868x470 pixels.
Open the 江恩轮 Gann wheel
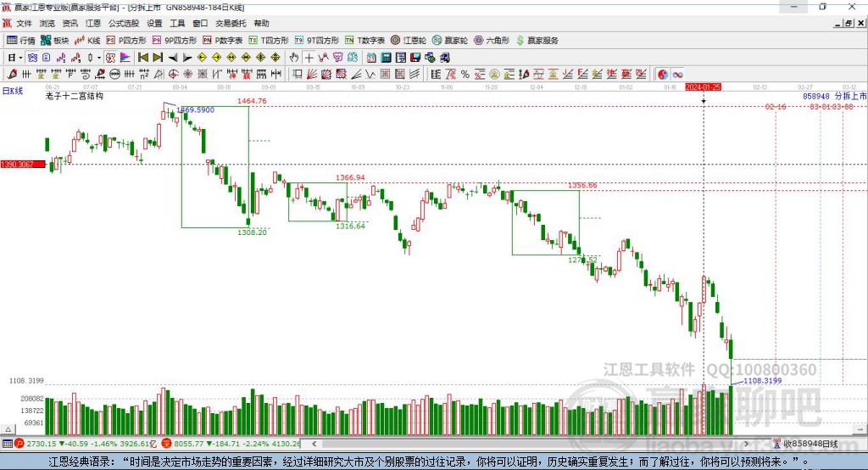point(409,41)
